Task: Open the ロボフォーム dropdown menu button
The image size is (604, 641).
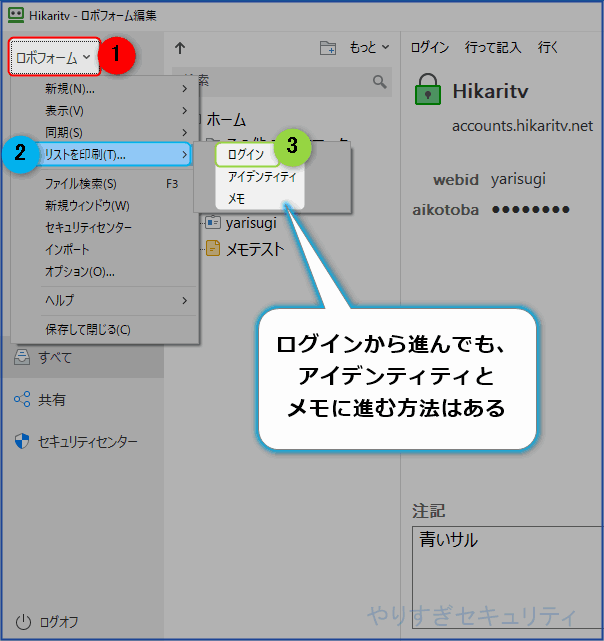Action: 54,57
